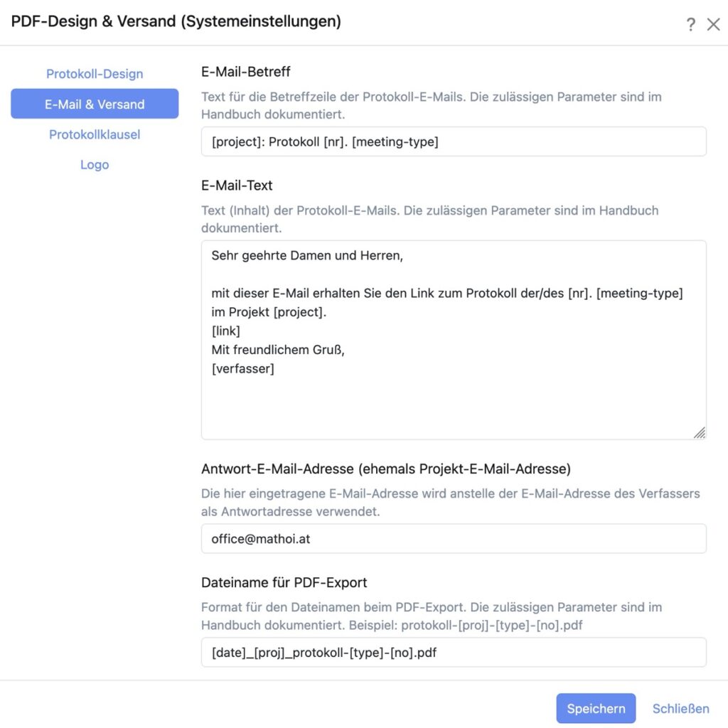Click the E-Mail-Betreff heading label
This screenshot has height=728, width=728.
[x=245, y=72]
